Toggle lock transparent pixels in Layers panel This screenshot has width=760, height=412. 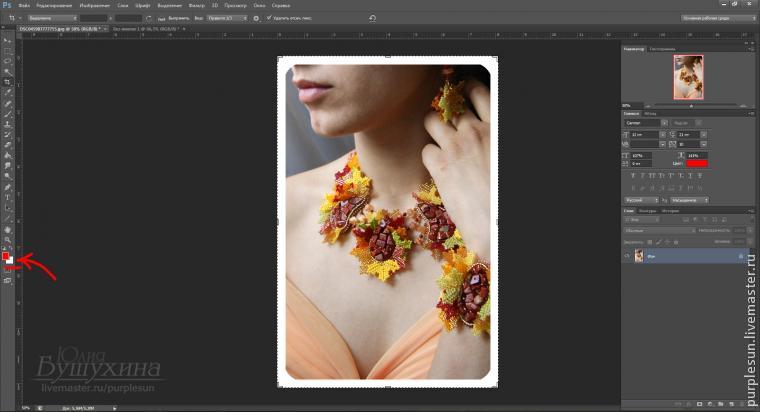pos(650,242)
